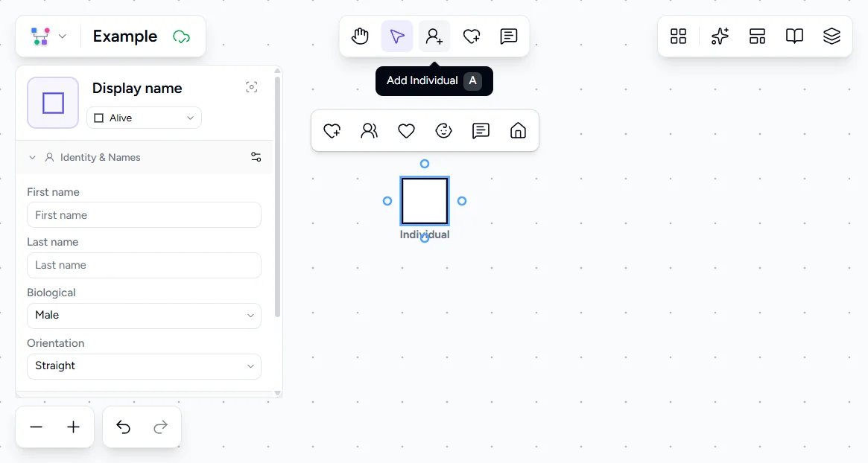Screen dimensions: 868x463
Task: Click the house icon in node toolbar
Action: point(518,131)
